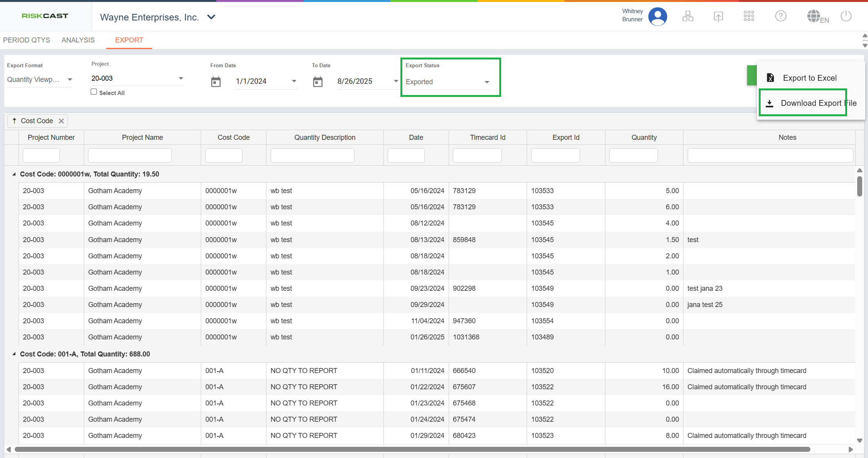
Task: Click the Project Name filter input field
Action: [130, 155]
